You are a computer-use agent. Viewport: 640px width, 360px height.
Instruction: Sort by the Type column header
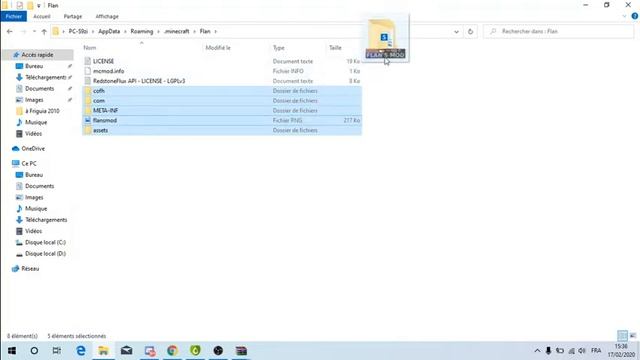(278, 48)
